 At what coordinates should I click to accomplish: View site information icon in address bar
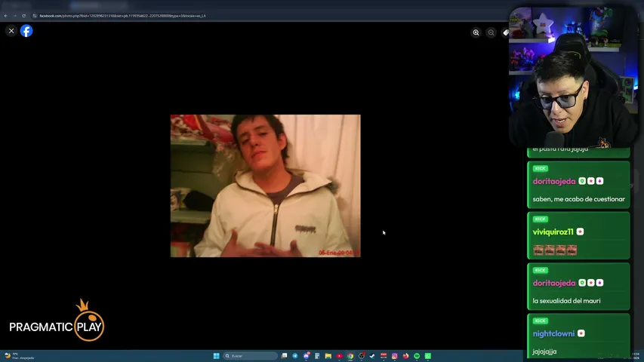tap(35, 16)
